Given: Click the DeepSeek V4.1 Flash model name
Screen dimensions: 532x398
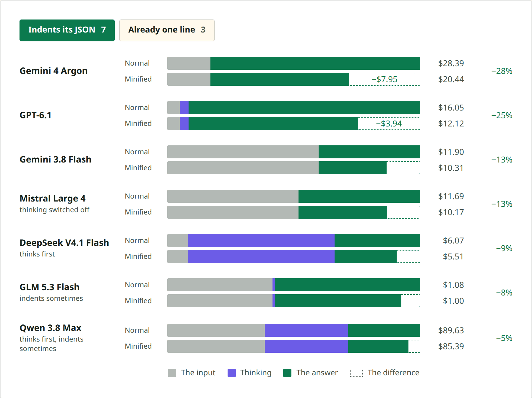Looking at the screenshot, I should click(x=64, y=243).
